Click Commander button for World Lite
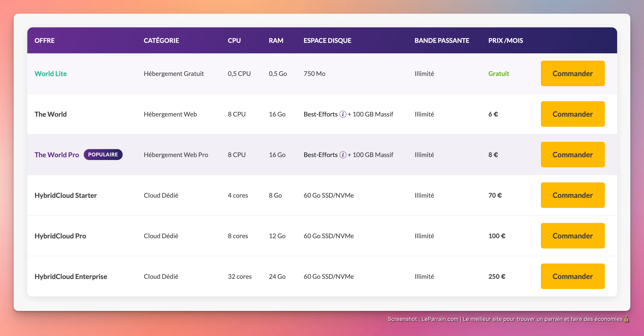644x336 pixels. tap(573, 73)
